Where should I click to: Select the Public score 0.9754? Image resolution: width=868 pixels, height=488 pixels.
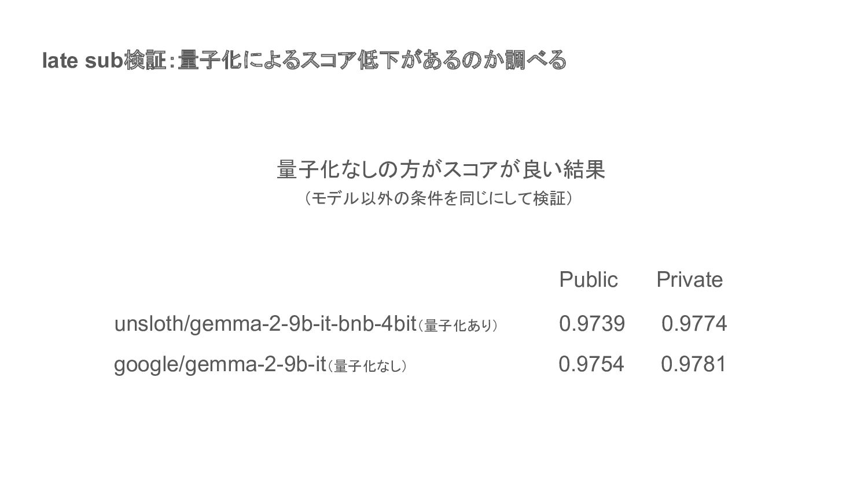[591, 364]
